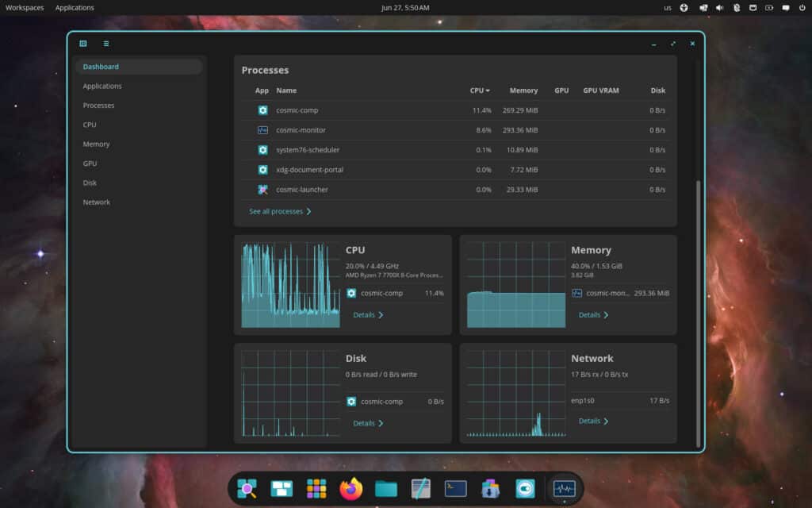Click cosmic-comp icon in the CPU card
This screenshot has width=812, height=508.
pyautogui.click(x=351, y=294)
